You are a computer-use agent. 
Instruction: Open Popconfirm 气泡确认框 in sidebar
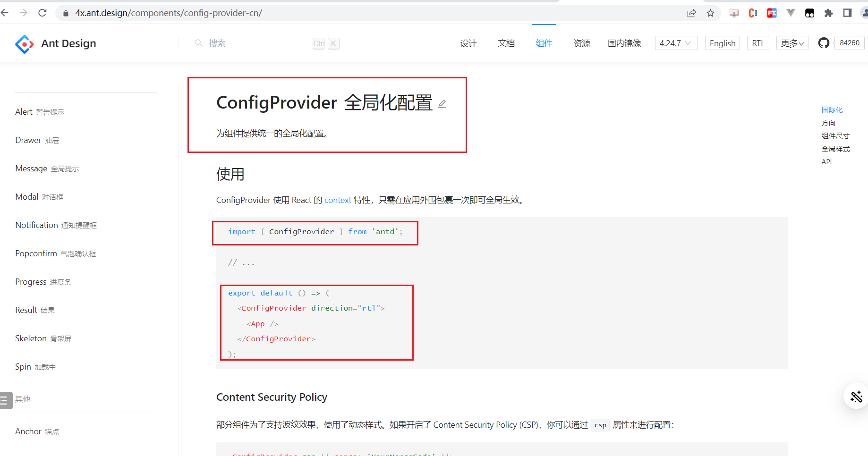click(55, 253)
